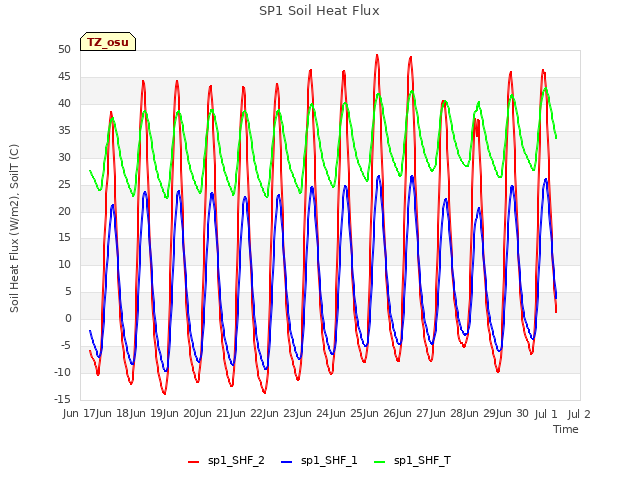This screenshot has height=480, width=640.
Task: Click the blue sp1_SHF_1 legend swatch
Action: [x=287, y=462]
